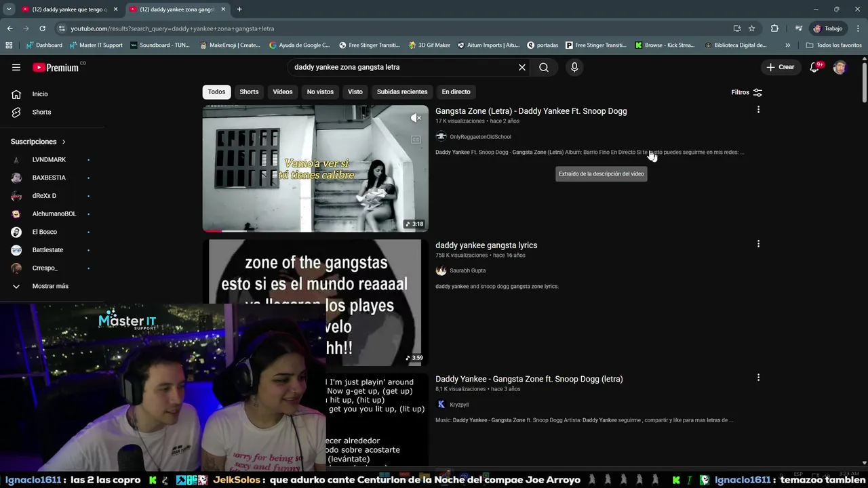Open Daddy Yankee - Gangsta Zone ft. Snoop Dogg (letra)
Viewport: 868px width, 488px height.
pyautogui.click(x=529, y=379)
